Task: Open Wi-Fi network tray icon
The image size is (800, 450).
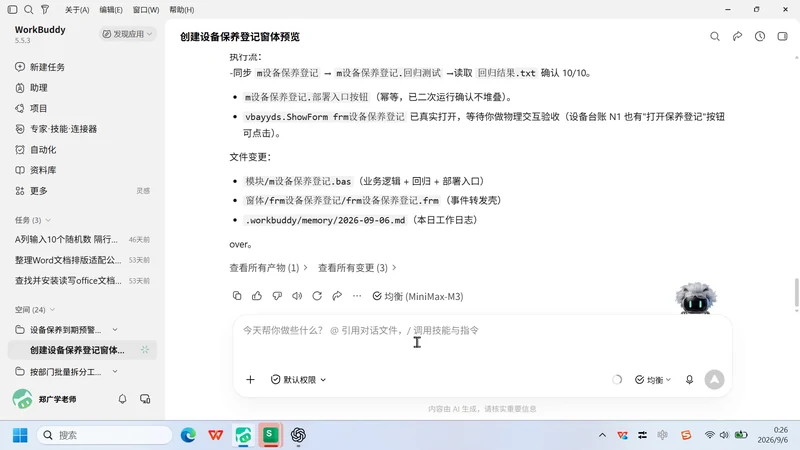Action: click(x=709, y=435)
